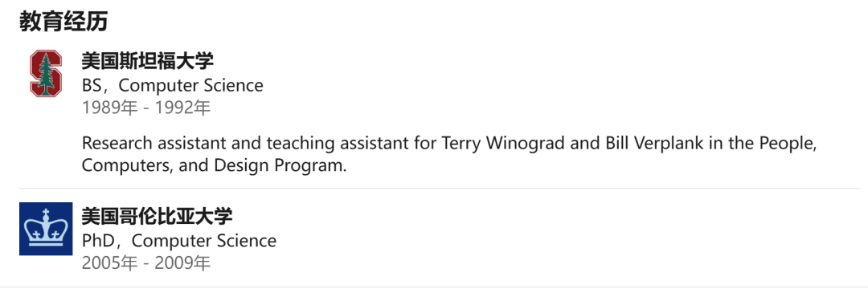Open the 美国斯坦福大学 school link

coord(148,61)
